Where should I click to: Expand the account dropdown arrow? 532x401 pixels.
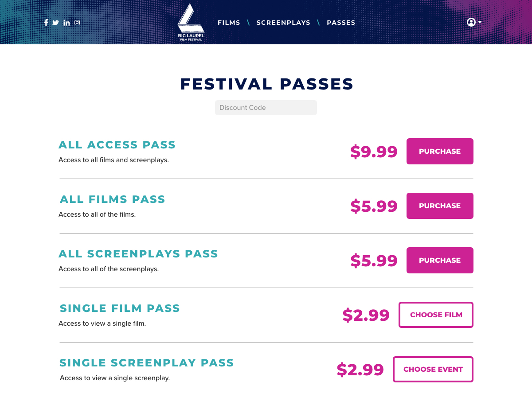[480, 22]
